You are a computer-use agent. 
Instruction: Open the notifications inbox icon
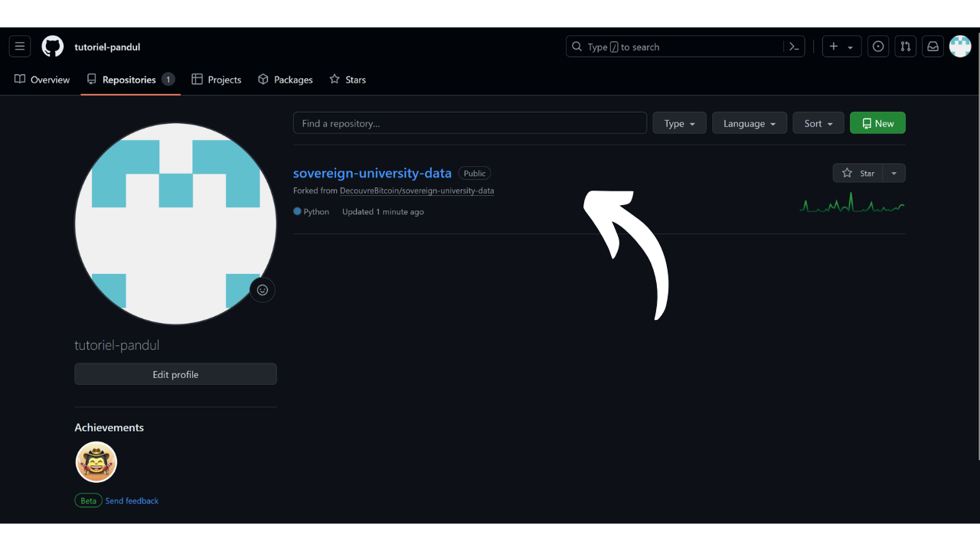(933, 47)
